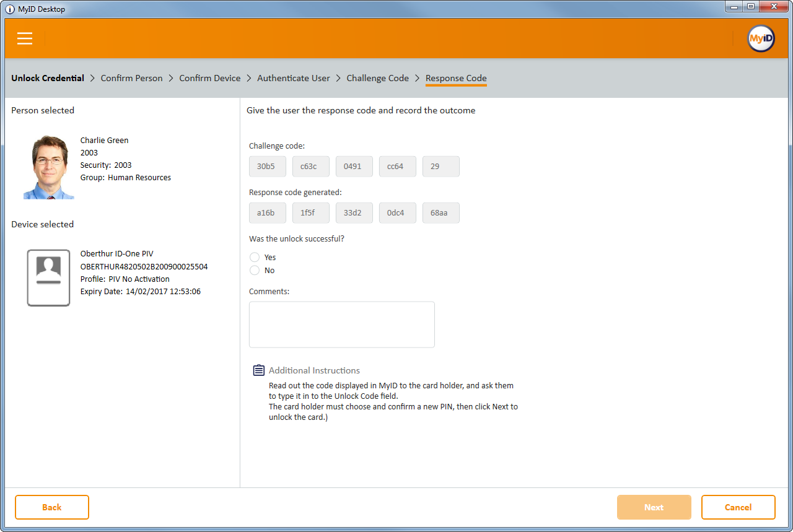This screenshot has width=793, height=532.
Task: Click the Expiry Date 14/02/2017 text
Action: coord(141,292)
